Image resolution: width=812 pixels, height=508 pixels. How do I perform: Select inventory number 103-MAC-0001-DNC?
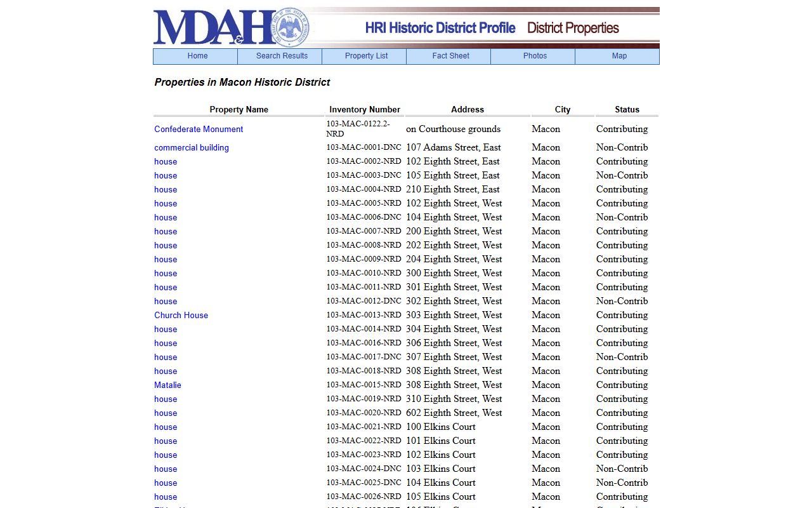364,147
